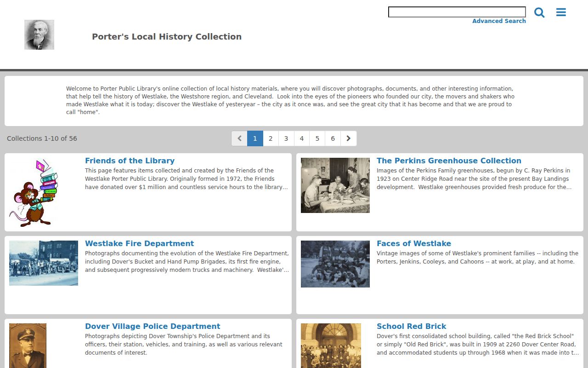Open the hamburger menu icon
The image size is (588, 368).
point(561,12)
